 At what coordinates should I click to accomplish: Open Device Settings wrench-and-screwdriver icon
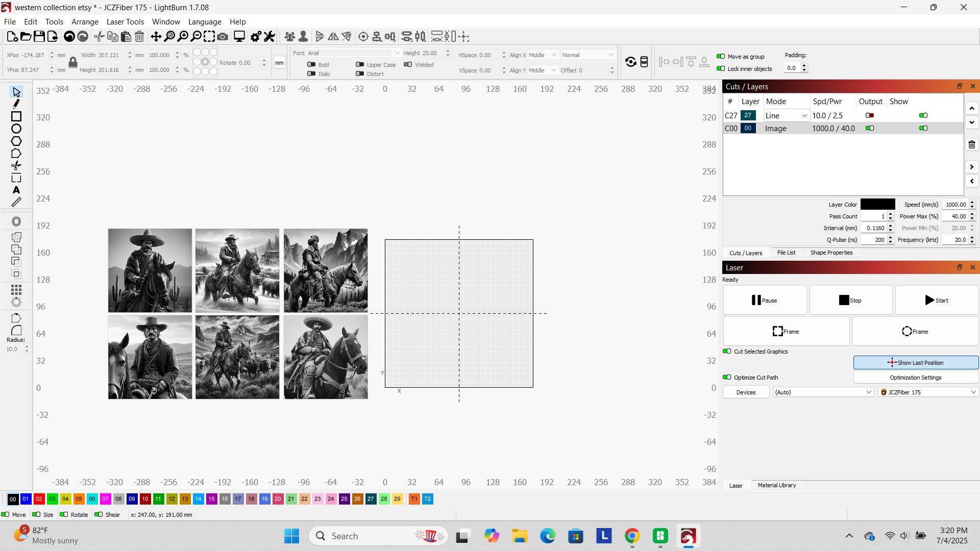pyautogui.click(x=269, y=36)
